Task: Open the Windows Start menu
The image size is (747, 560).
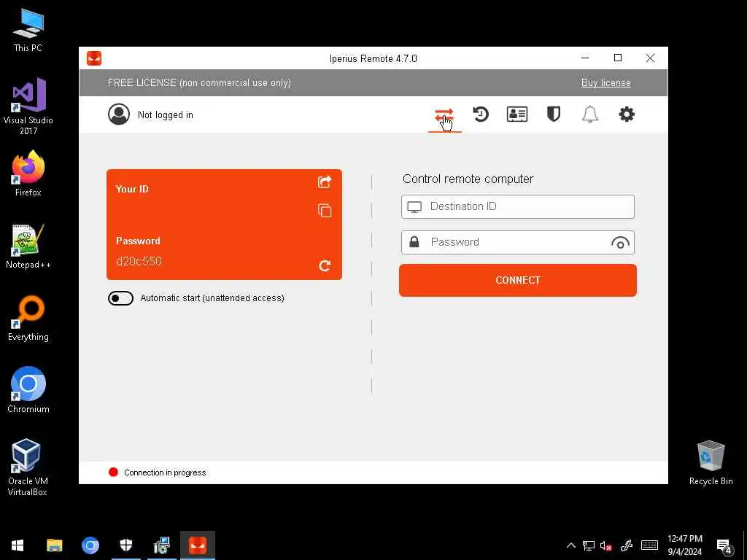Action: tap(18, 545)
